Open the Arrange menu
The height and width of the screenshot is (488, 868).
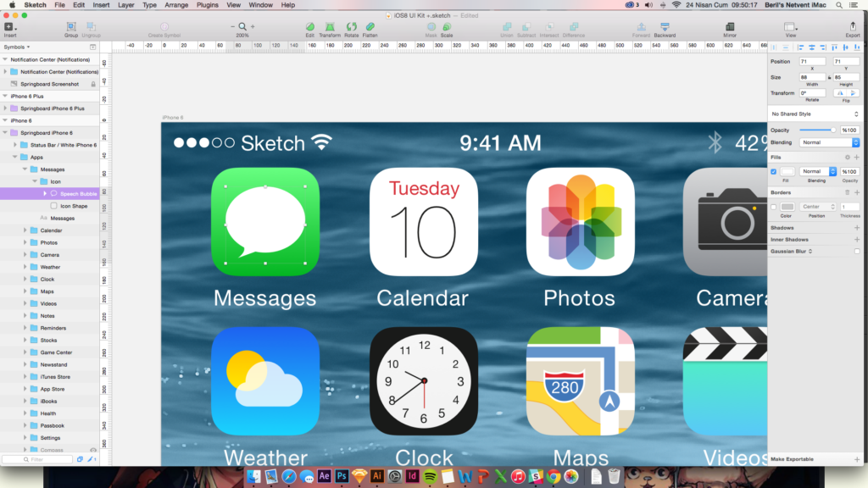[176, 5]
